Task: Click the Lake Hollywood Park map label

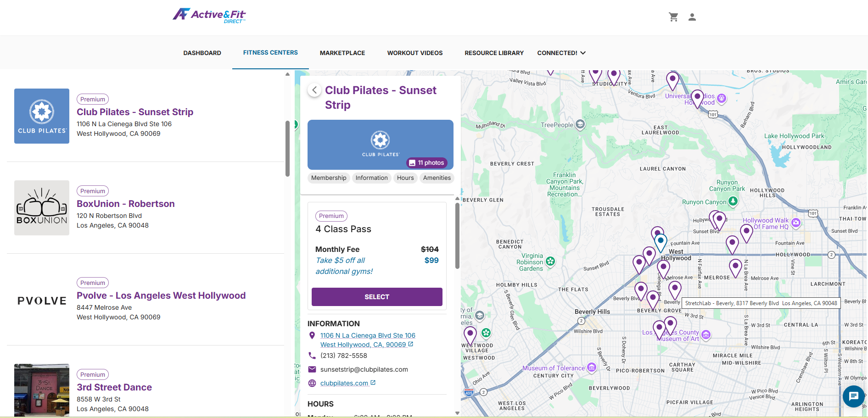Action: 794,136
